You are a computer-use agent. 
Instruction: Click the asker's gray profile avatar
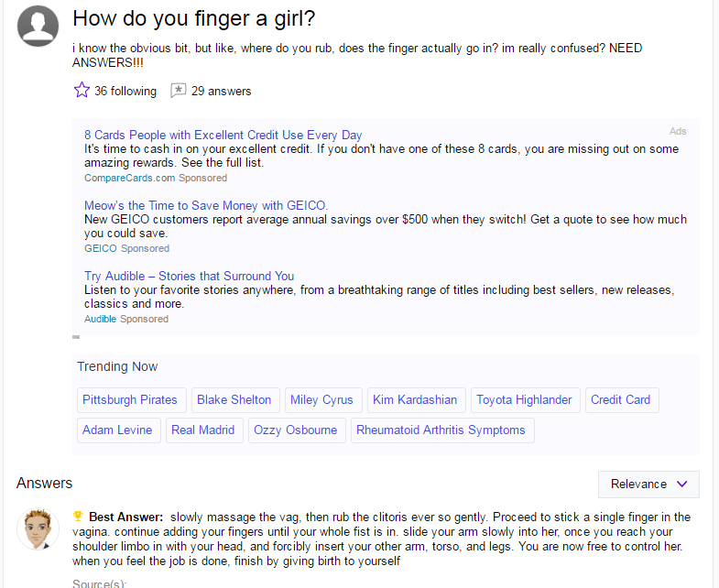tap(38, 25)
